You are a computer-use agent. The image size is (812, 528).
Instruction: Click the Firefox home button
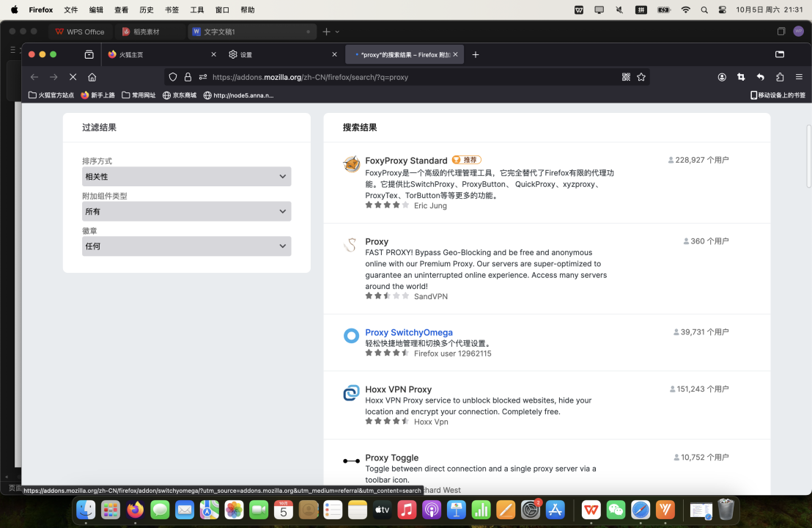[x=92, y=77]
